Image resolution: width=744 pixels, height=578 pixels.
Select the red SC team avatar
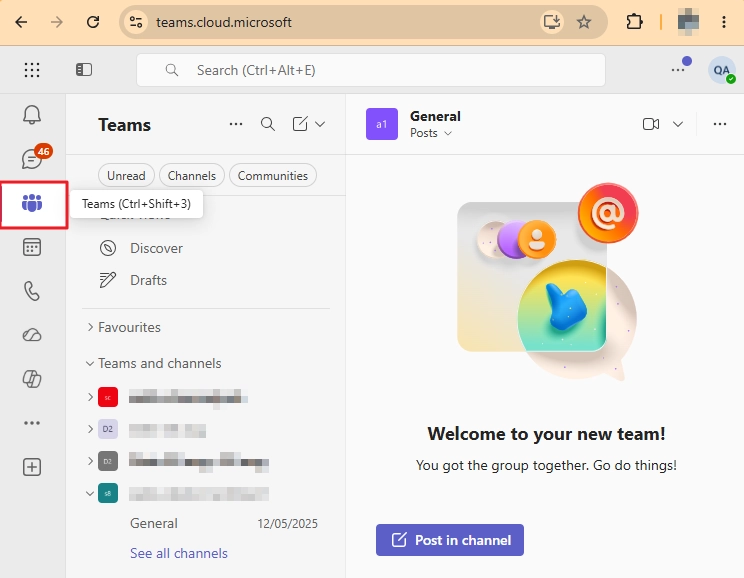[x=108, y=397]
